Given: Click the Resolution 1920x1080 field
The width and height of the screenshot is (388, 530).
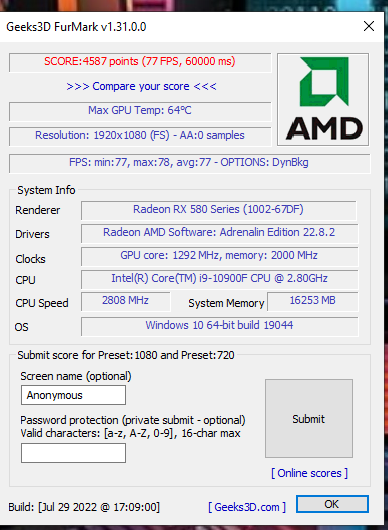Looking at the screenshot, I should [x=140, y=136].
